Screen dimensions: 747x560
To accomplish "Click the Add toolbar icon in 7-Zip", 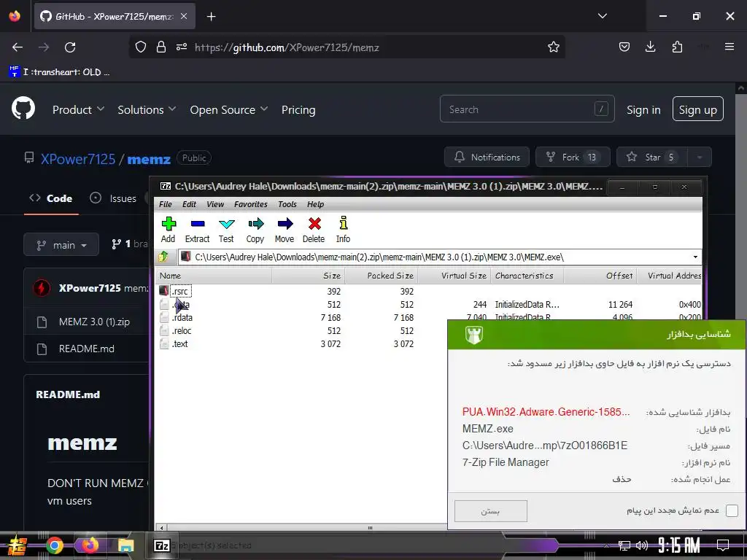I will coord(169,230).
